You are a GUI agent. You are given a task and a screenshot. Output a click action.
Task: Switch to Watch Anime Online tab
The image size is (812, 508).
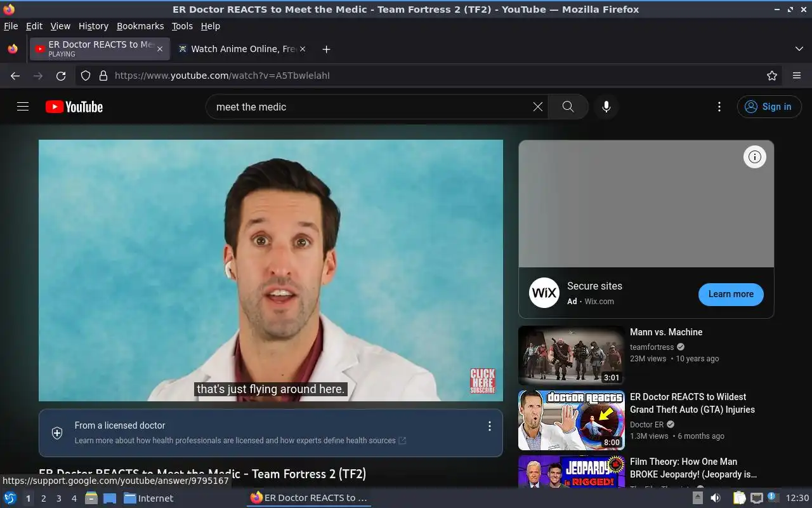(242, 49)
